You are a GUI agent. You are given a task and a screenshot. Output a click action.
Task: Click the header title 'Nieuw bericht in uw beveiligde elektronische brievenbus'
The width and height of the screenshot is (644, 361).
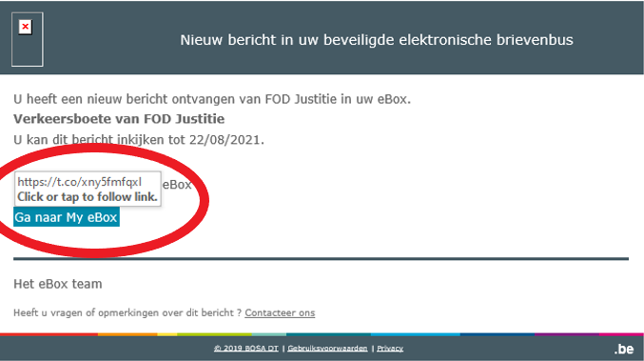coord(377,40)
